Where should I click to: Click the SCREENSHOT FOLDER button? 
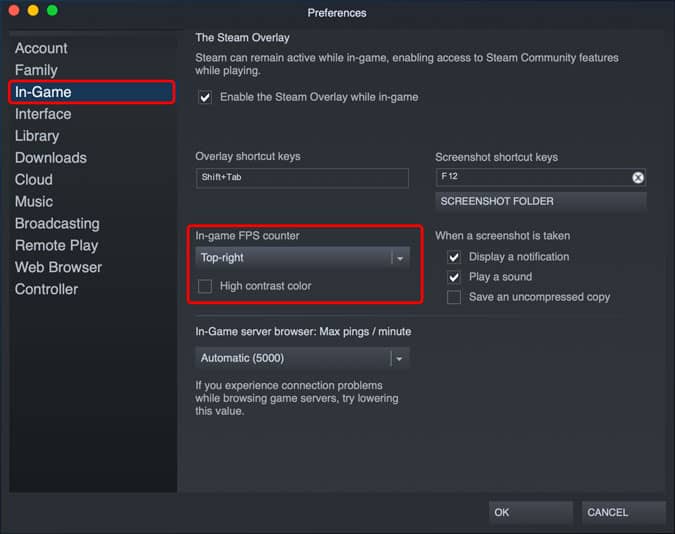(541, 202)
